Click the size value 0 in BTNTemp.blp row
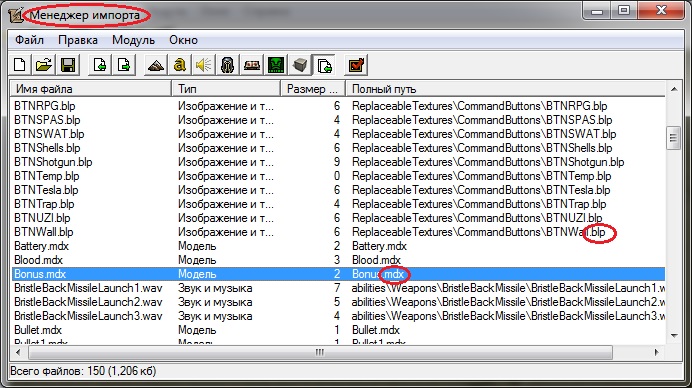The height and width of the screenshot is (388, 692). tap(337, 176)
